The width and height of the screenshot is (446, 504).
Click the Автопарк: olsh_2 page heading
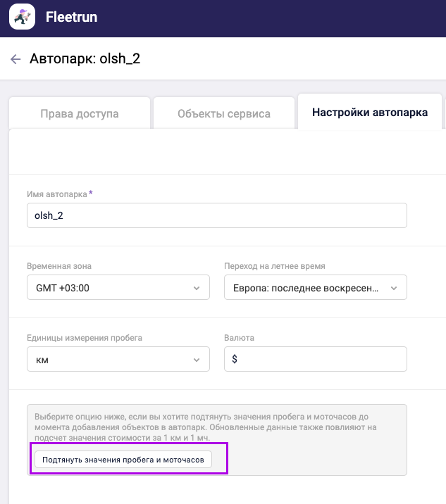85,59
